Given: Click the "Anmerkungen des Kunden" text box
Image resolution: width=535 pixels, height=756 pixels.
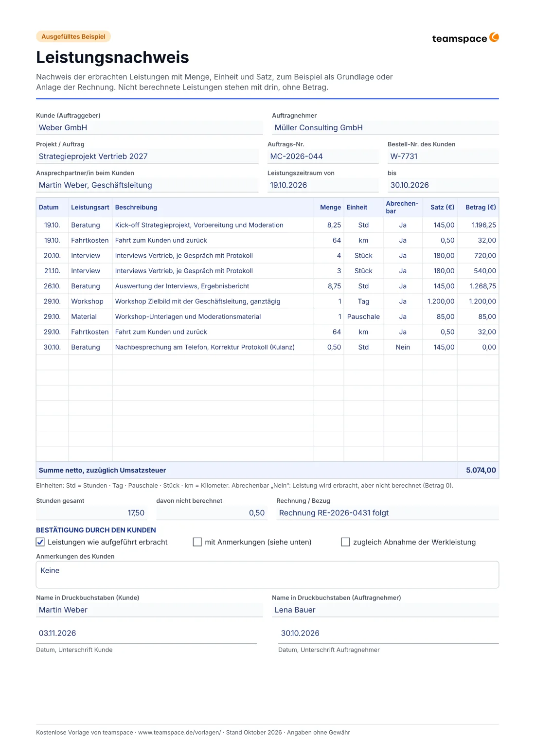Looking at the screenshot, I should coord(267,575).
